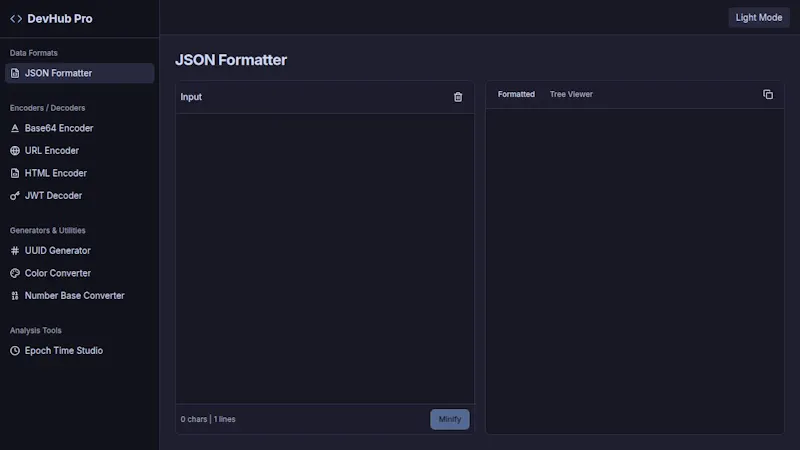The width and height of the screenshot is (800, 450).
Task: Click the Epoch Time Studio clock icon
Action: (x=15, y=351)
